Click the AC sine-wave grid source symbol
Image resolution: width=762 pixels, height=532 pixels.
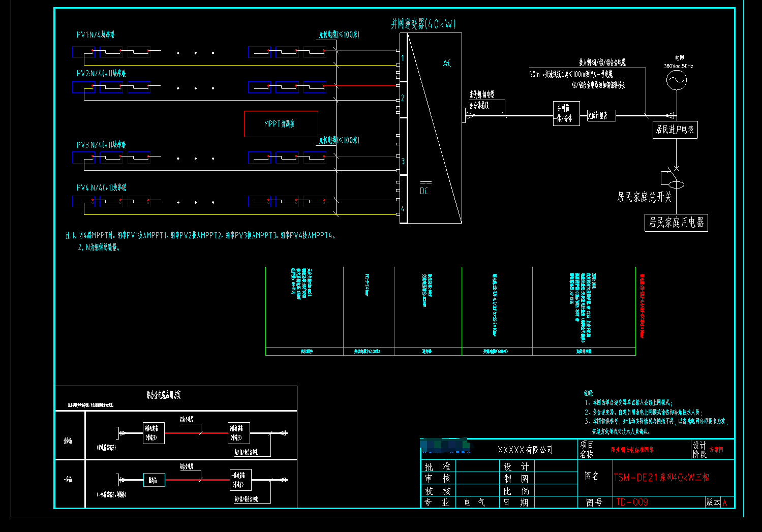click(x=676, y=80)
